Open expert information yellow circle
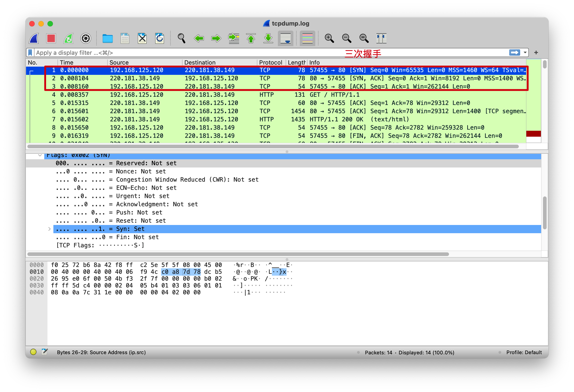The image size is (574, 392). click(x=33, y=352)
